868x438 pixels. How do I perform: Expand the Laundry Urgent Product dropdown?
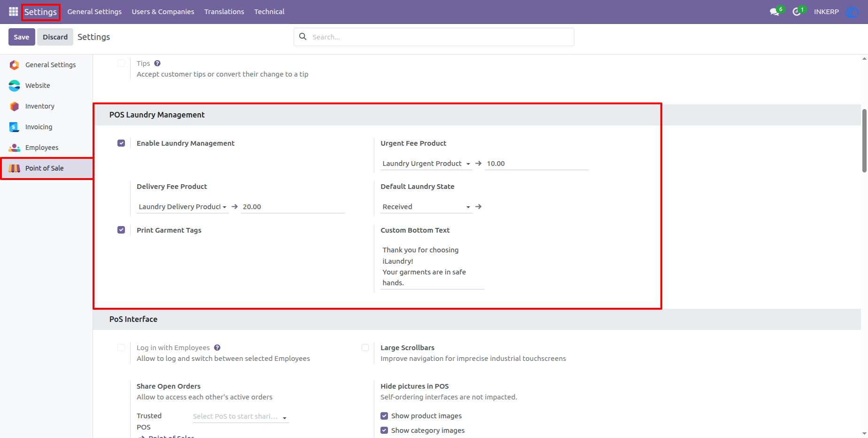coord(426,164)
